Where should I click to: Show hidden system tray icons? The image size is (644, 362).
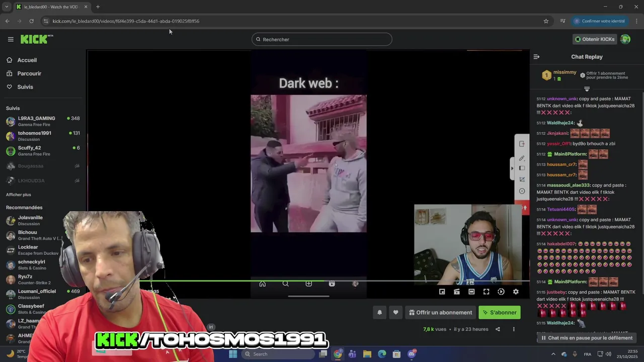pyautogui.click(x=553, y=354)
